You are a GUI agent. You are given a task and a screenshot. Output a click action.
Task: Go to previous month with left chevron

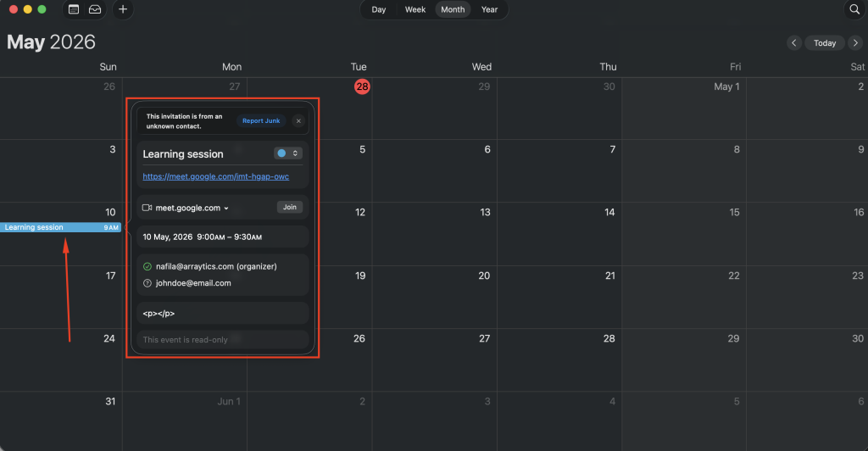(x=793, y=42)
